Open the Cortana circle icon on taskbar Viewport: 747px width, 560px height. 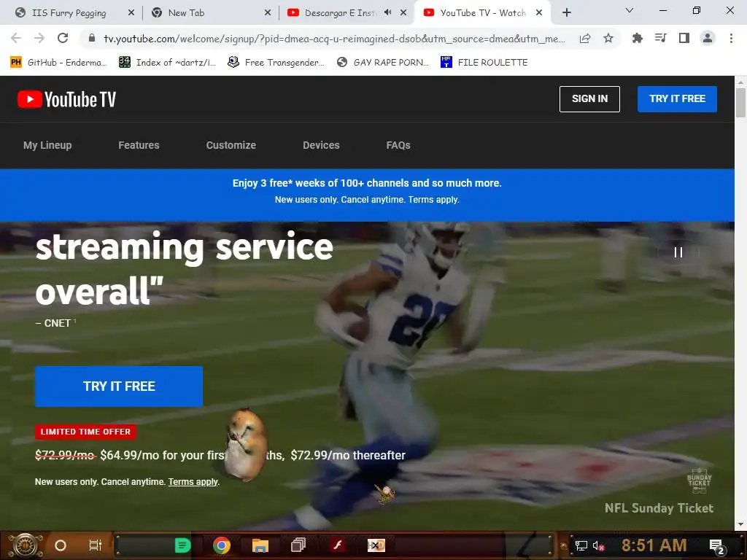coord(61,545)
